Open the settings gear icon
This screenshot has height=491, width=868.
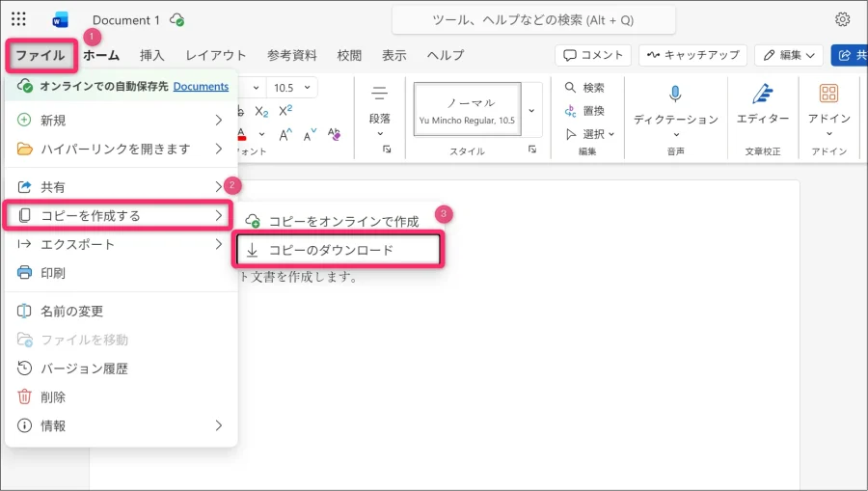tap(842, 19)
